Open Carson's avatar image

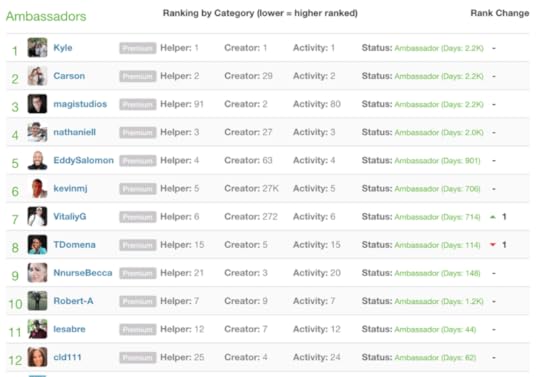coord(37,76)
